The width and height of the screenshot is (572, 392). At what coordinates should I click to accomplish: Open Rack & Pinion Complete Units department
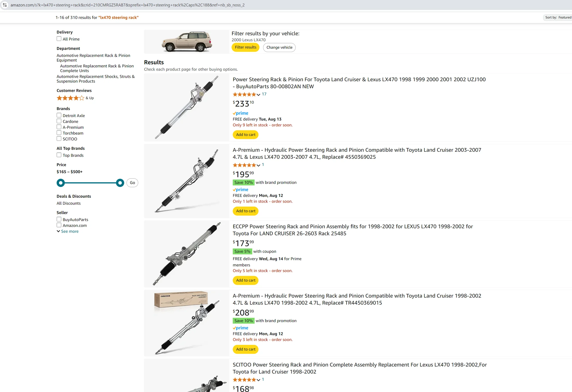[x=97, y=68]
